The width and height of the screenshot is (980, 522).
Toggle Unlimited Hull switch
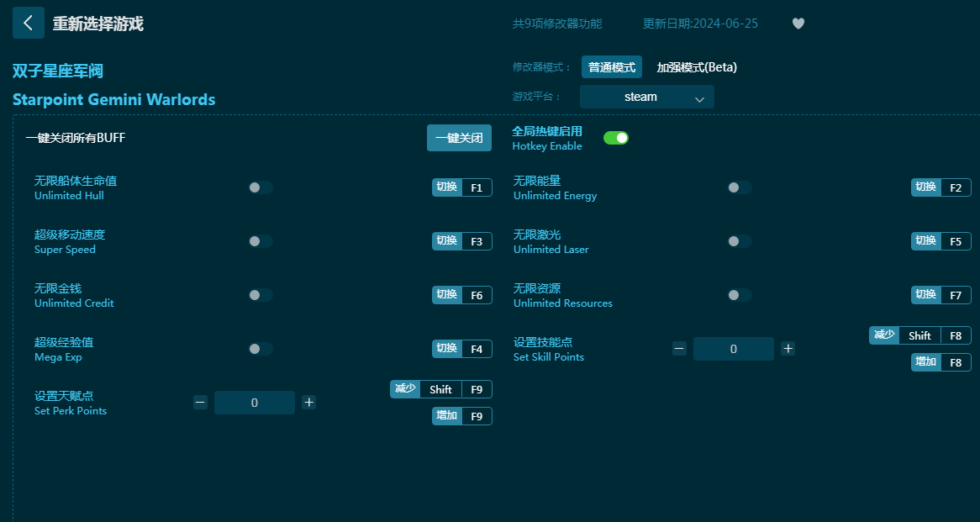[260, 187]
